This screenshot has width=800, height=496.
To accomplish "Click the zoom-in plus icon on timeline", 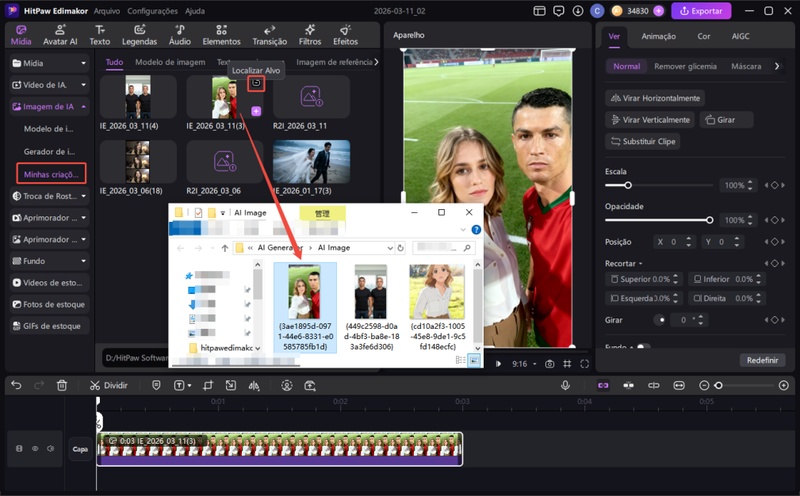I will pyautogui.click(x=783, y=385).
